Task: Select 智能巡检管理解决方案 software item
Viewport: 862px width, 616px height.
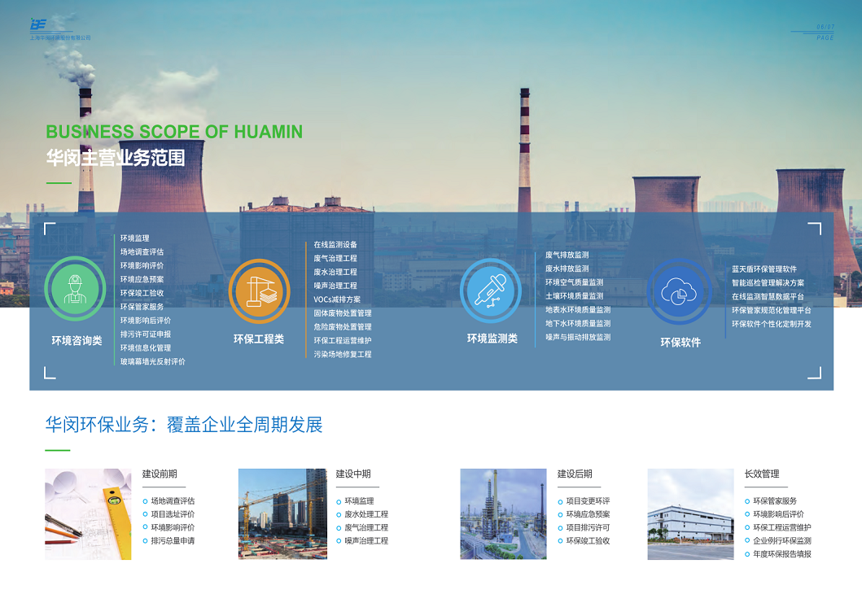Action: pos(768,283)
